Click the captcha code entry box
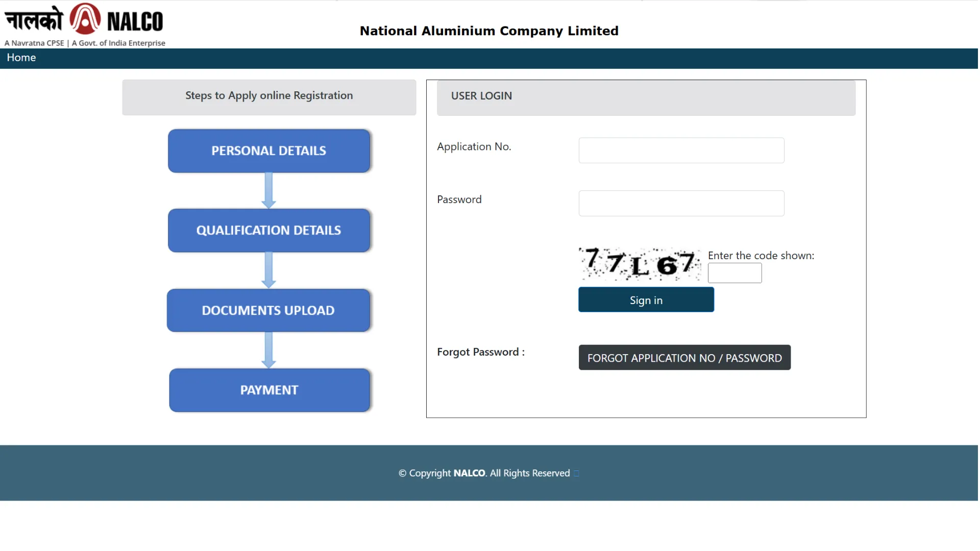This screenshot has width=980, height=551. tap(734, 273)
